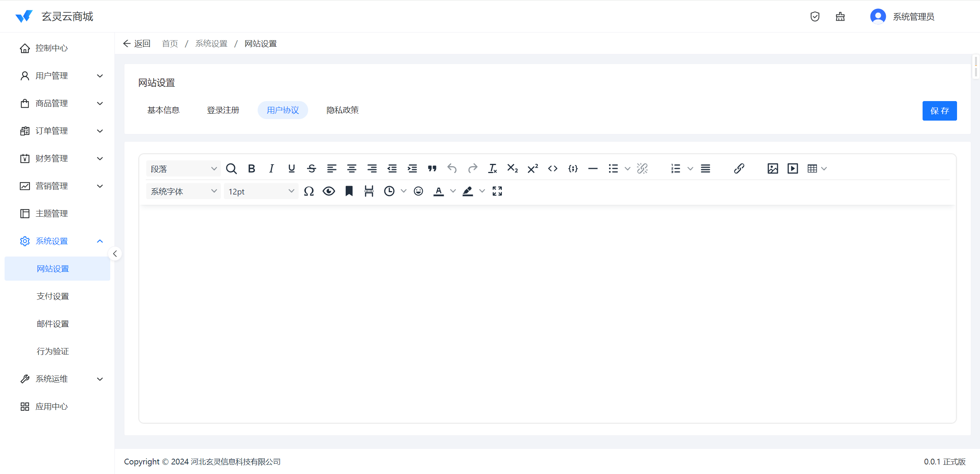Insert a blockquote with the quote icon
The width and height of the screenshot is (980, 474).
pyautogui.click(x=432, y=168)
